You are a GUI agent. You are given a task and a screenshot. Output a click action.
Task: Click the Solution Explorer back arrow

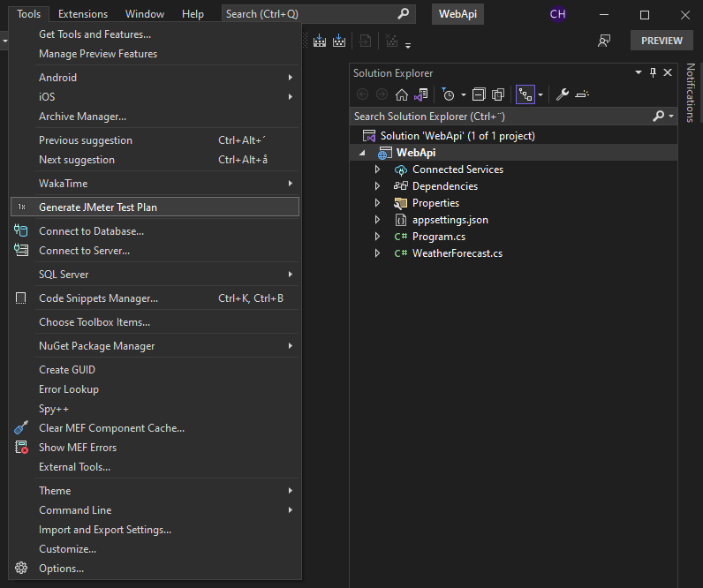tap(362, 94)
